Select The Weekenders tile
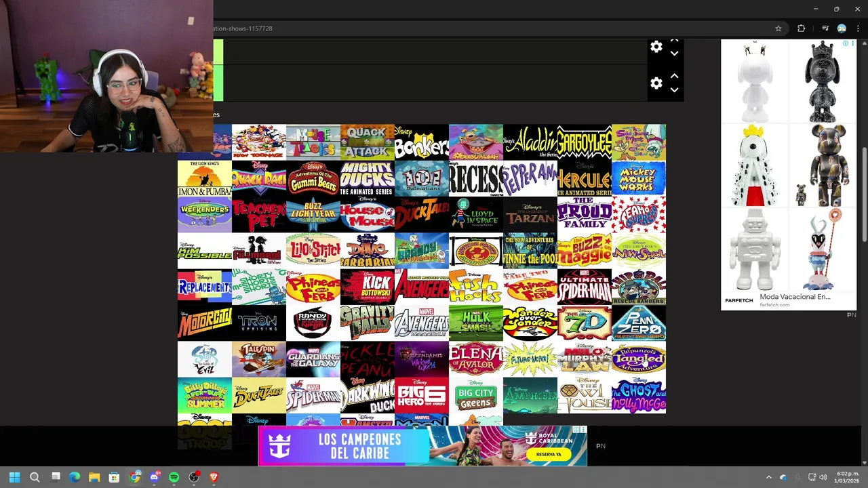Viewport: 868px width, 488px height. tap(204, 215)
